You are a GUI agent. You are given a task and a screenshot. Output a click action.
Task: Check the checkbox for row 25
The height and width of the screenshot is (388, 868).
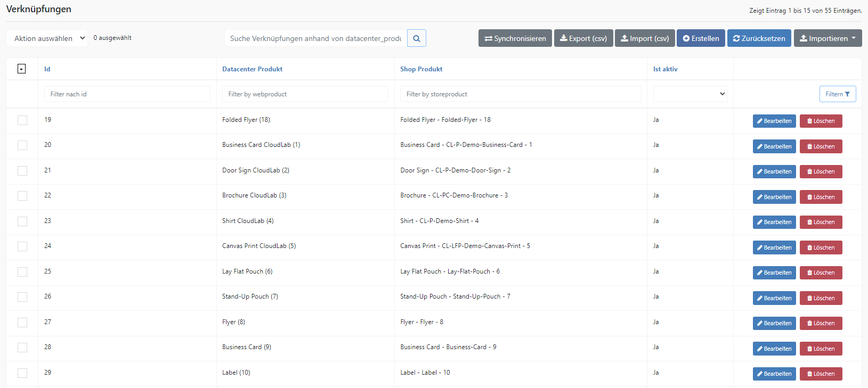click(22, 272)
